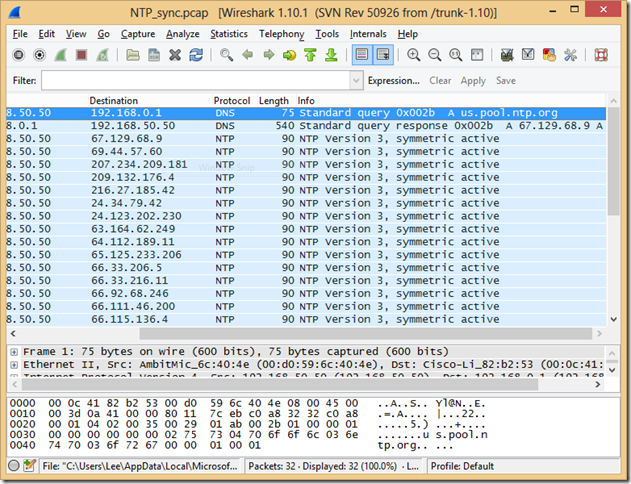Open capture options toolbar icon

click(39, 55)
